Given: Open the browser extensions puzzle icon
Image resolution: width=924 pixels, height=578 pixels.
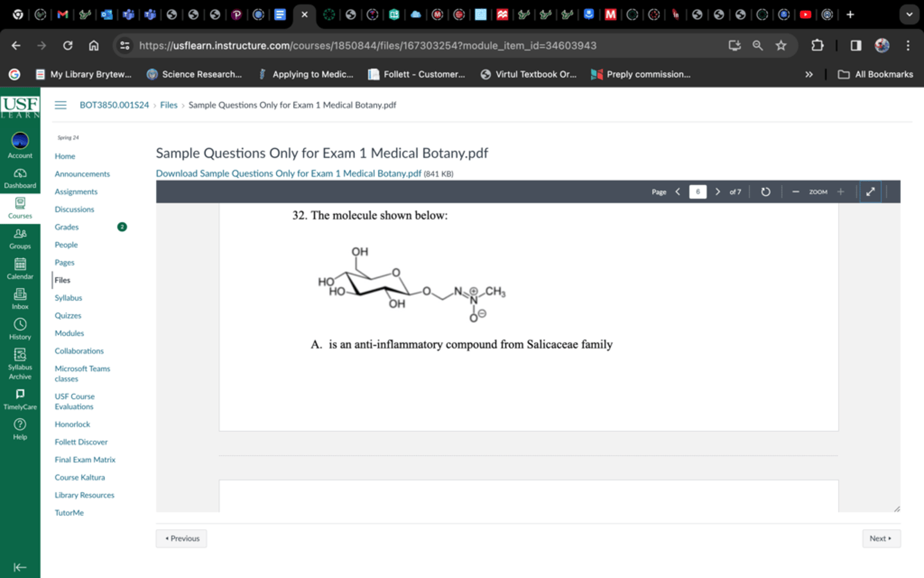Looking at the screenshot, I should click(x=817, y=46).
